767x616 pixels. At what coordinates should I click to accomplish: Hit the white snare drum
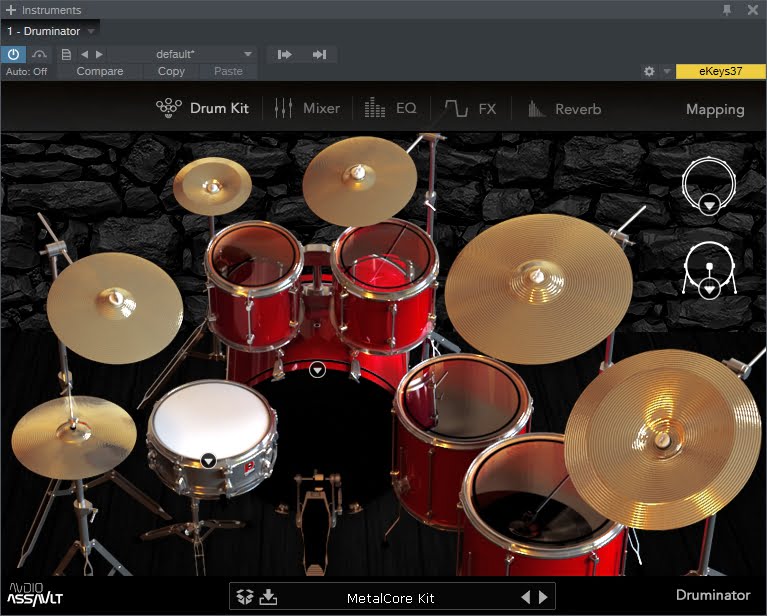pos(211,422)
